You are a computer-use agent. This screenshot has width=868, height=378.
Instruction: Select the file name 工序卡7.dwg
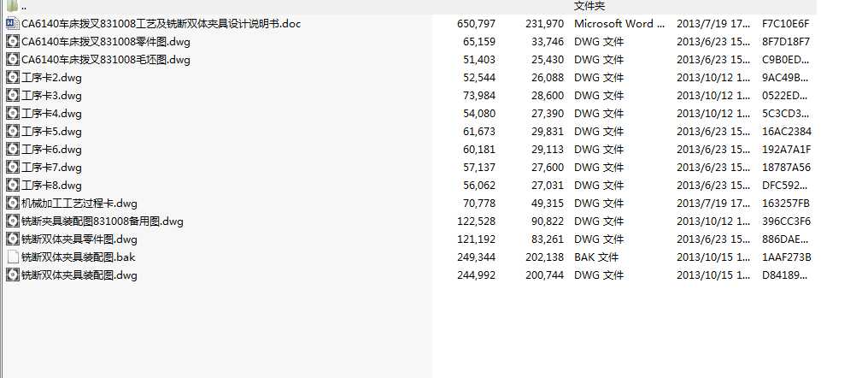coord(51,168)
